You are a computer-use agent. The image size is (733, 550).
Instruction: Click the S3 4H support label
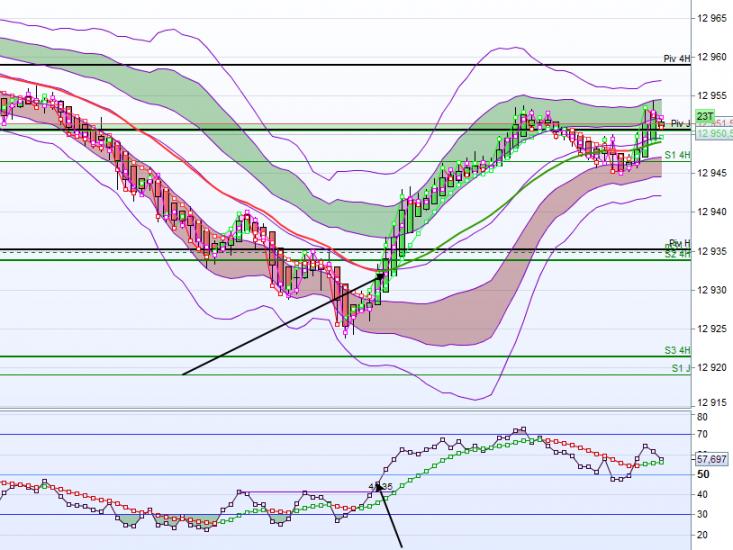click(677, 350)
